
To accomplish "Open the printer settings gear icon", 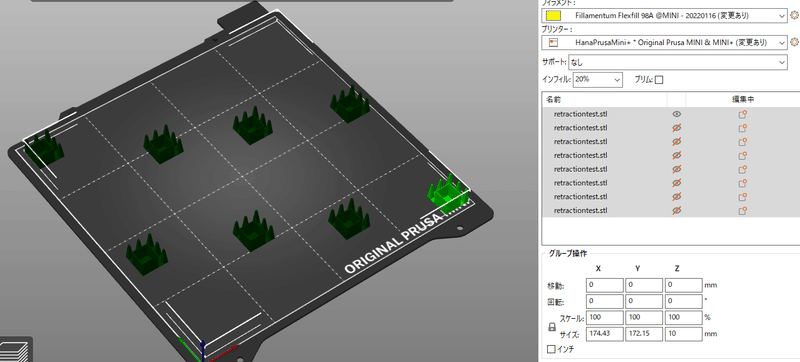I will tap(794, 42).
